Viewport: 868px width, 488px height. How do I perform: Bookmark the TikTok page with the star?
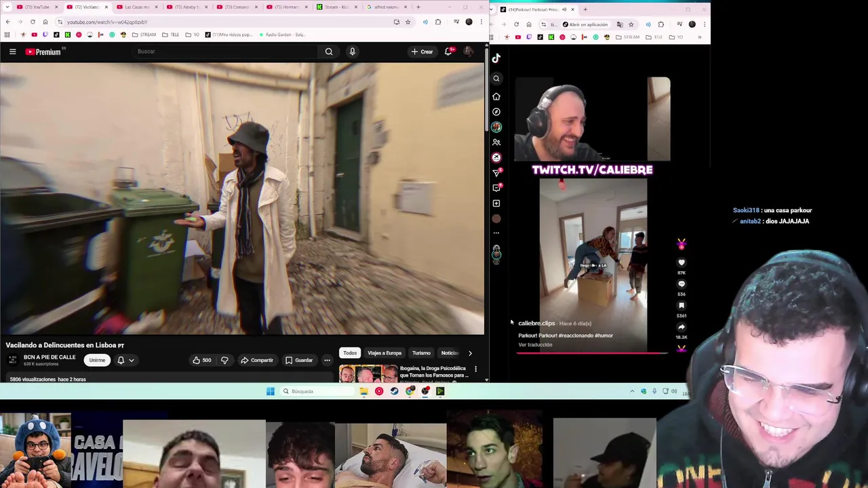click(631, 24)
